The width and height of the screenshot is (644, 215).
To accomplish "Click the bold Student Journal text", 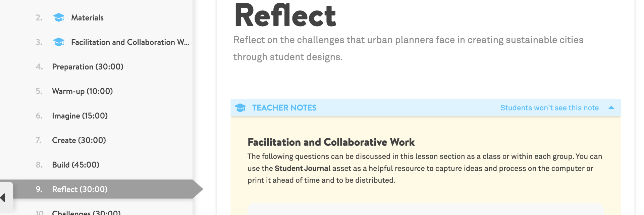I will (x=303, y=168).
